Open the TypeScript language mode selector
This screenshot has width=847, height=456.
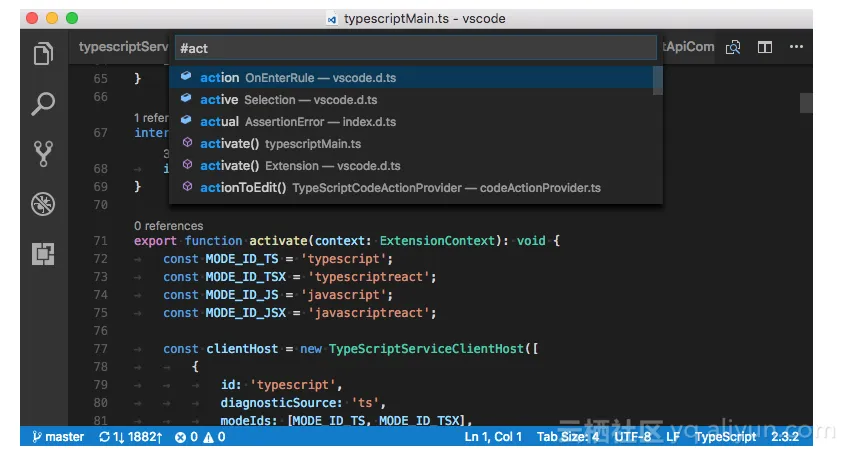click(x=726, y=437)
